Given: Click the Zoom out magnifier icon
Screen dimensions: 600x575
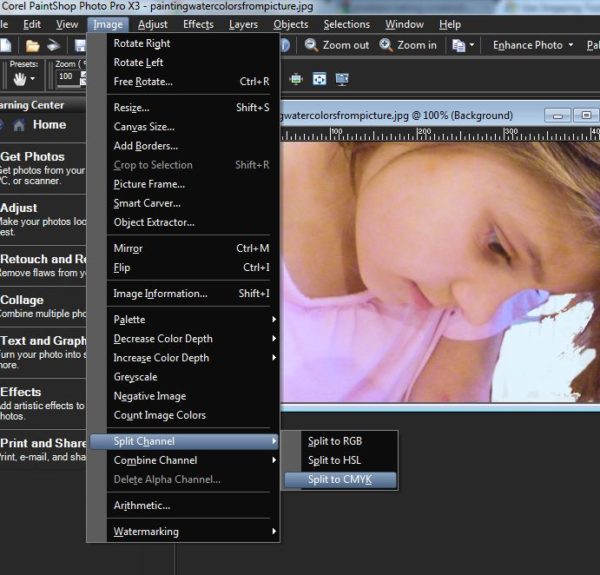Looking at the screenshot, I should (x=312, y=45).
